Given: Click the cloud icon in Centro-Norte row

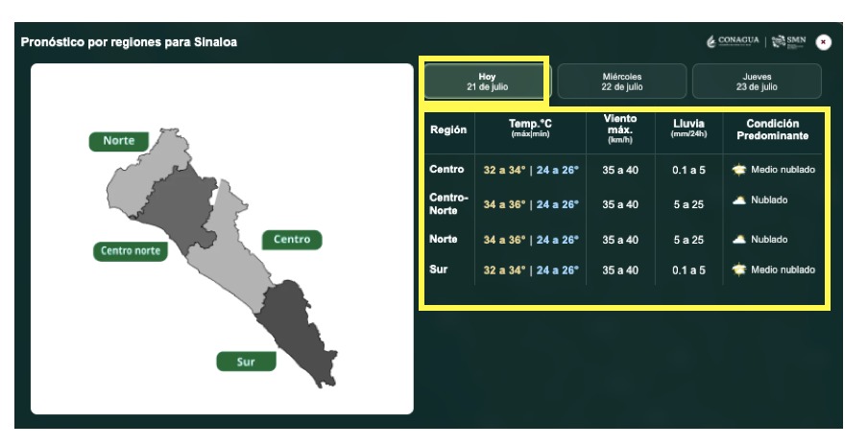Looking at the screenshot, I should 739,200.
